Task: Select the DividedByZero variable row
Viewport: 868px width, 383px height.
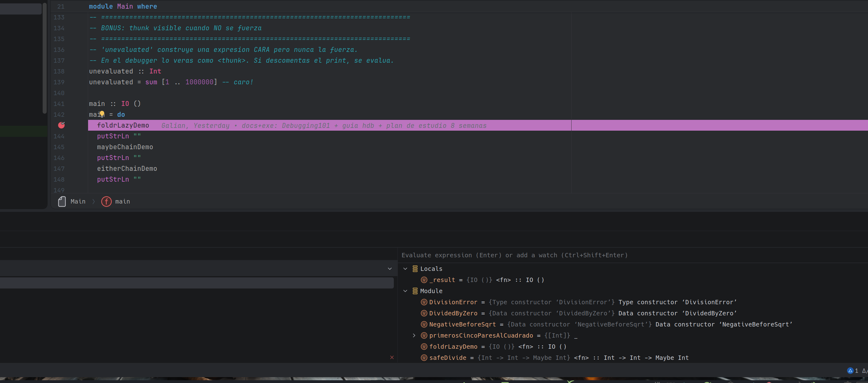Action: [x=632, y=313]
